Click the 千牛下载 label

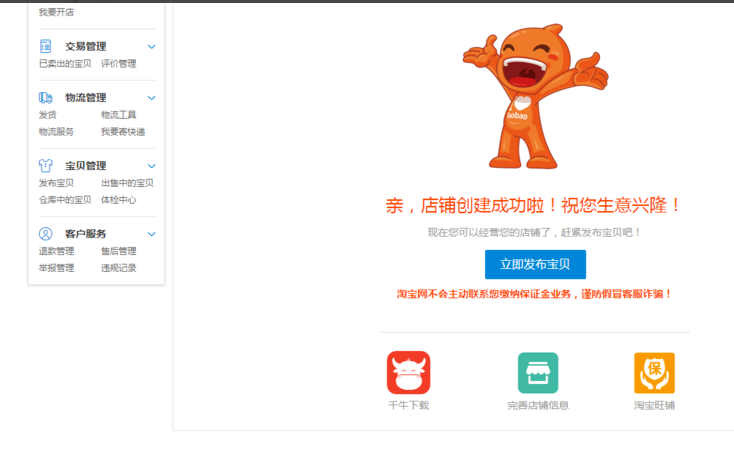pos(409,405)
